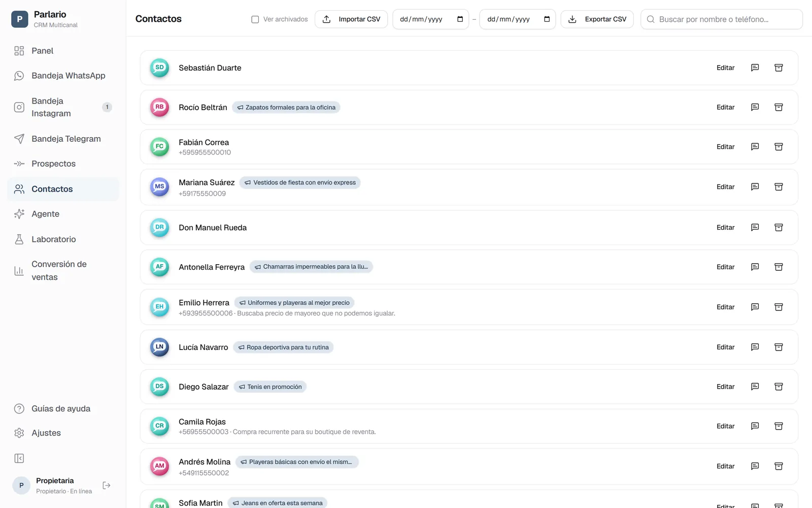Open chat icon for Diego Salazar

(755, 387)
